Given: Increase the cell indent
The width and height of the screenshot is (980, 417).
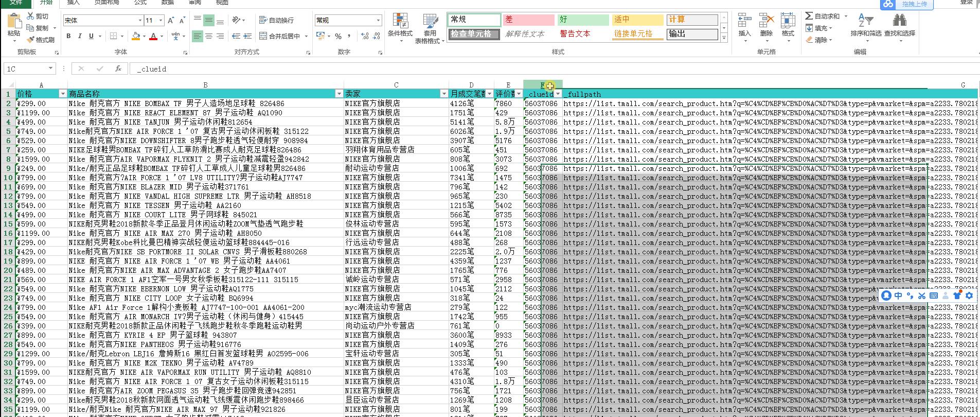Looking at the screenshot, I should pyautogui.click(x=248, y=36).
